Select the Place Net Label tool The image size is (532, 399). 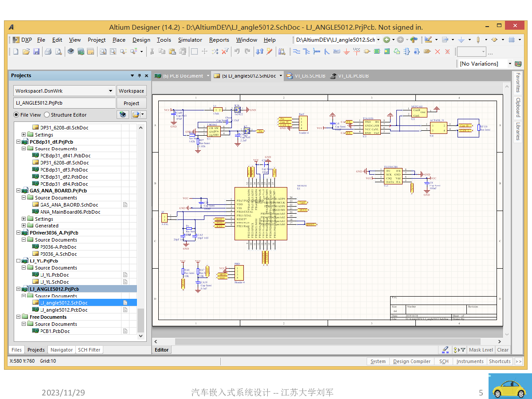tap(336, 51)
